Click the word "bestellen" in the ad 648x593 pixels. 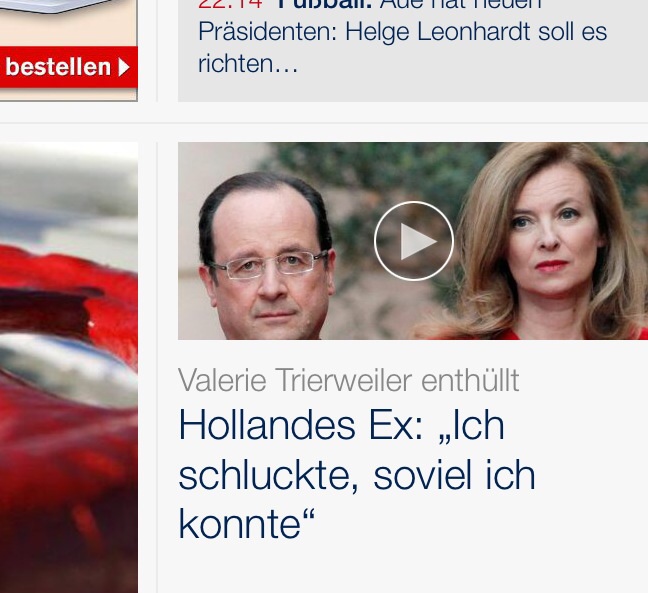coord(58,67)
